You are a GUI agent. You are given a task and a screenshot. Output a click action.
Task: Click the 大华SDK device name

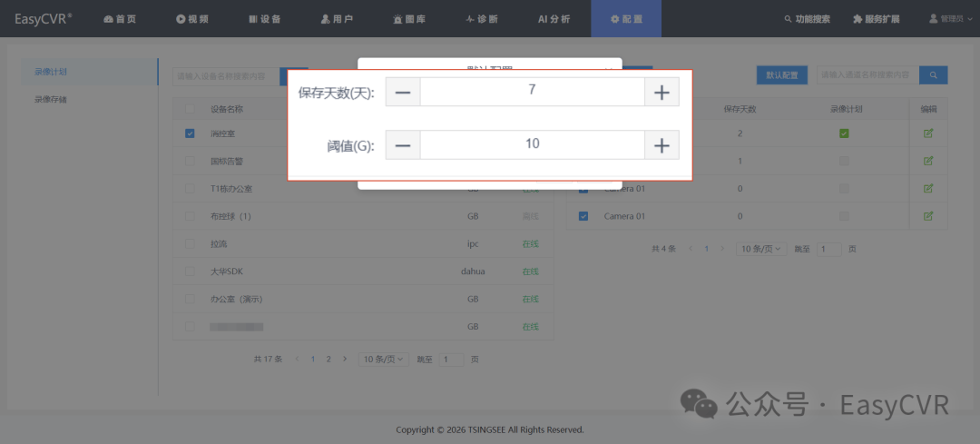[x=226, y=271]
